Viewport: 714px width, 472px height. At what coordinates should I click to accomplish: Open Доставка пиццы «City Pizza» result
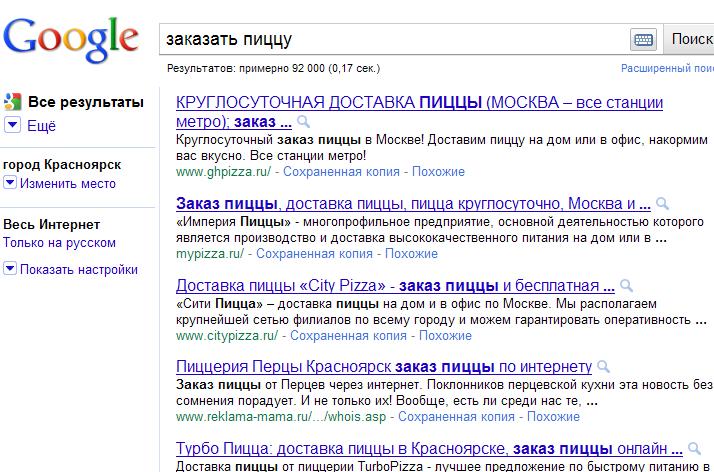pos(395,285)
